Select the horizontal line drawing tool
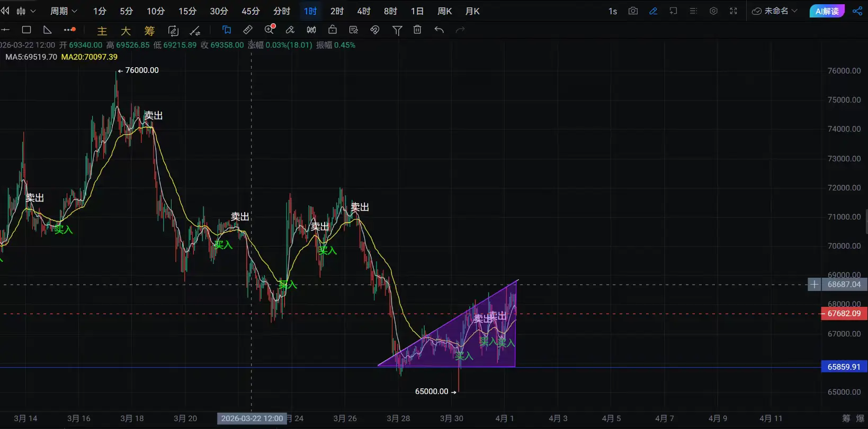 [6, 30]
